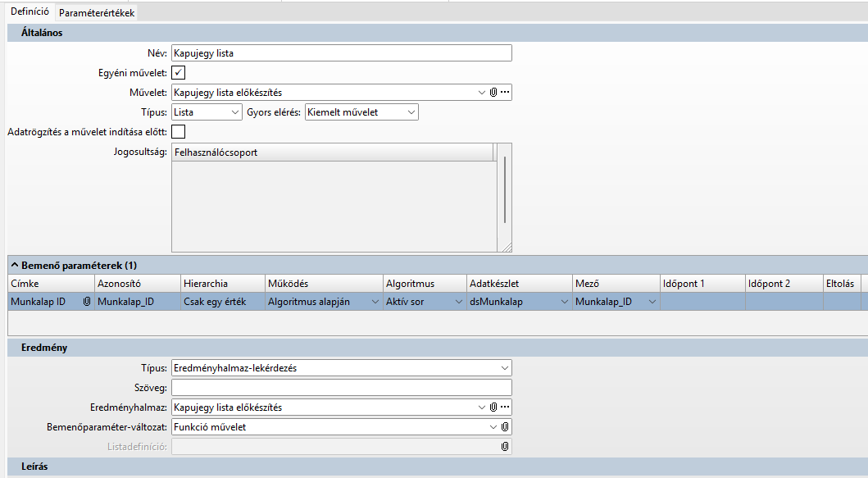Click the ellipsis button in Művelet field

[x=505, y=93]
